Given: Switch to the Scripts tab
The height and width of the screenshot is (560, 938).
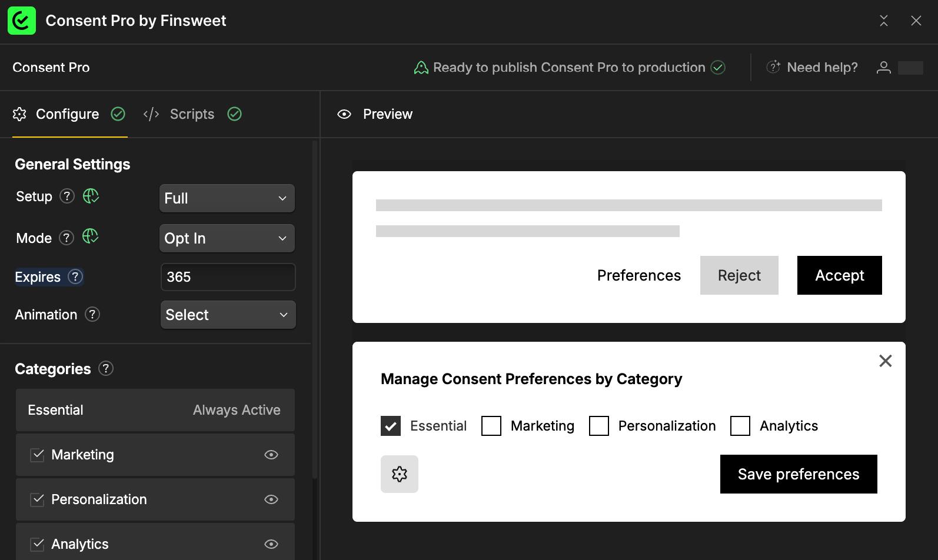Looking at the screenshot, I should tap(192, 114).
